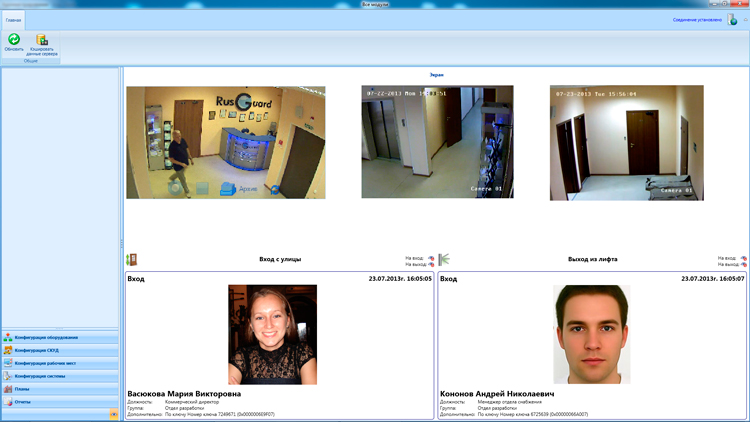Click the turnstile icon beside Выход из лифта
This screenshot has height=422, width=750.
coord(444,259)
